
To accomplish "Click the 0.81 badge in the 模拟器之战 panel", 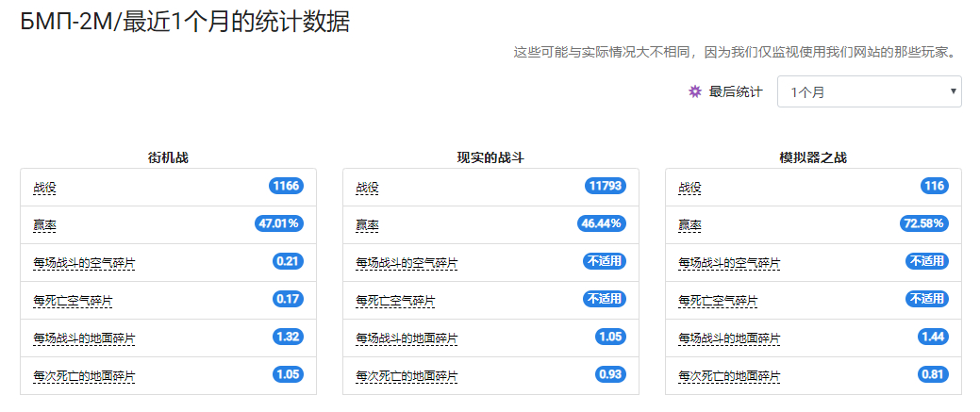I will [x=933, y=374].
